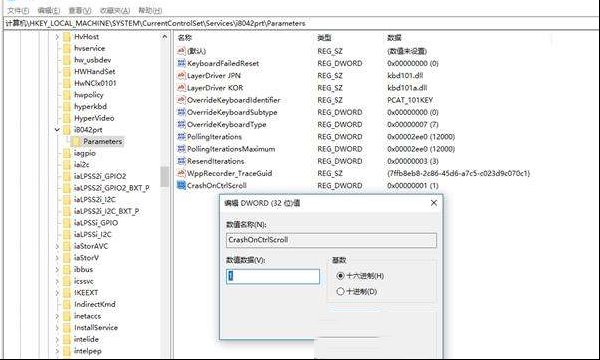Select the 十进制(D) decimal radio button

[x=340, y=292]
